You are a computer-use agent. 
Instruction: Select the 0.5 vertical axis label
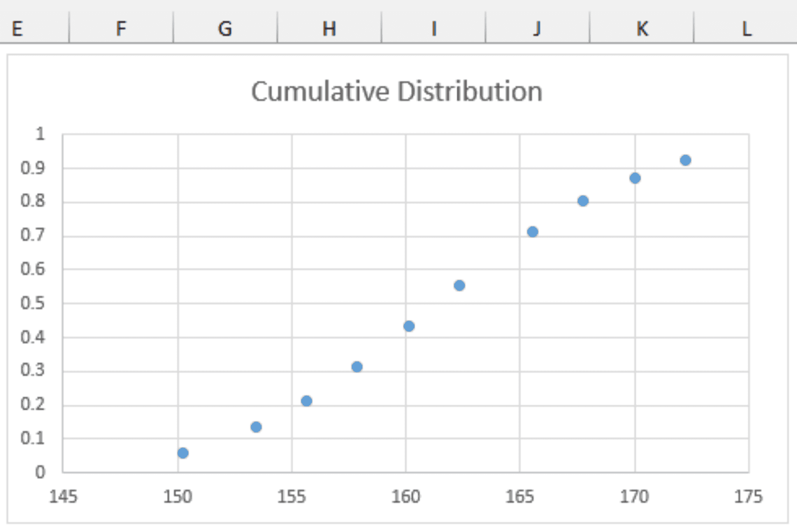[x=33, y=303]
